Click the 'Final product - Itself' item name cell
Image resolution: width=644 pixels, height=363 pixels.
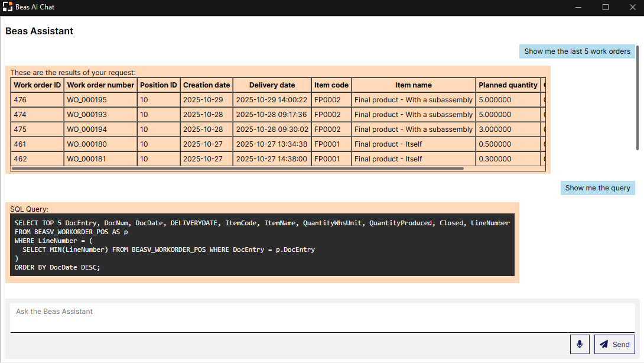388,144
